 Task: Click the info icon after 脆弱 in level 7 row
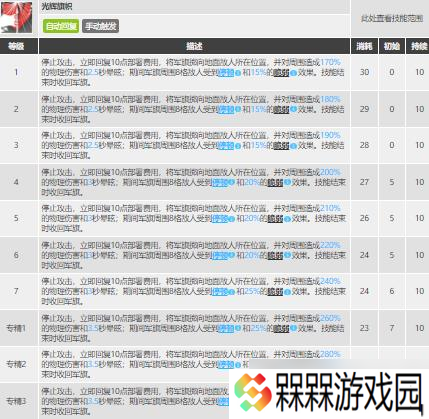point(287,292)
